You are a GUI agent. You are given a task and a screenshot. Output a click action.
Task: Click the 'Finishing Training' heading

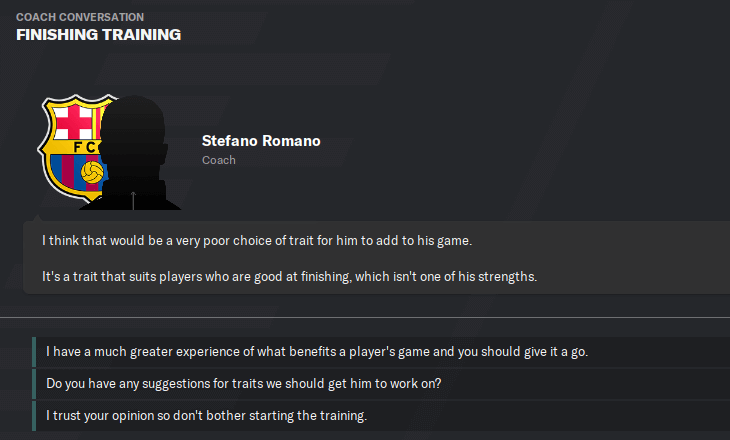99,34
